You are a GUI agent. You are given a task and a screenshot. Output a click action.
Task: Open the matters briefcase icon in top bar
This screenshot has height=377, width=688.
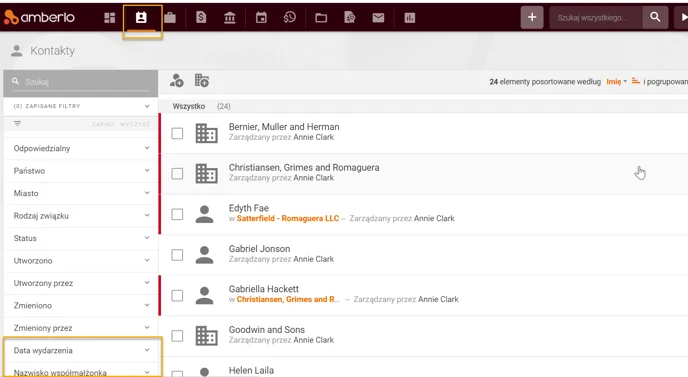[x=170, y=18]
